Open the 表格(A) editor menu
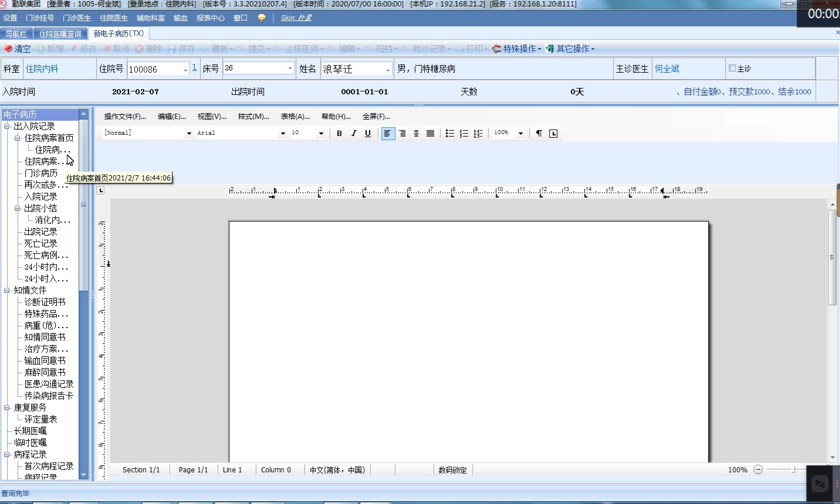Image resolution: width=840 pixels, height=504 pixels. pyautogui.click(x=295, y=117)
